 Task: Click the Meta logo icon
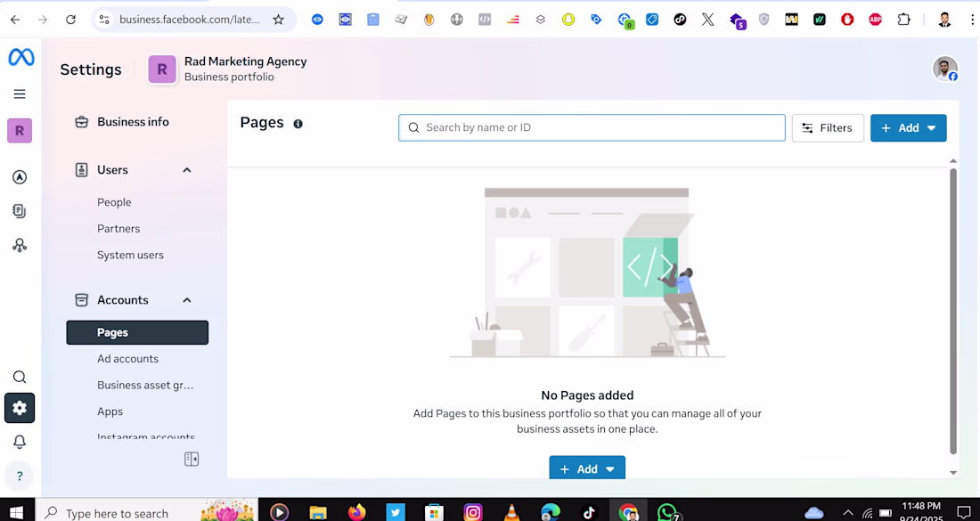[x=20, y=58]
